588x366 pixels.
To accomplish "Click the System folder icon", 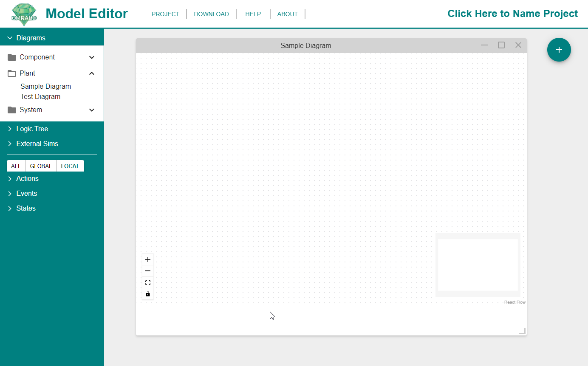I will (x=12, y=110).
